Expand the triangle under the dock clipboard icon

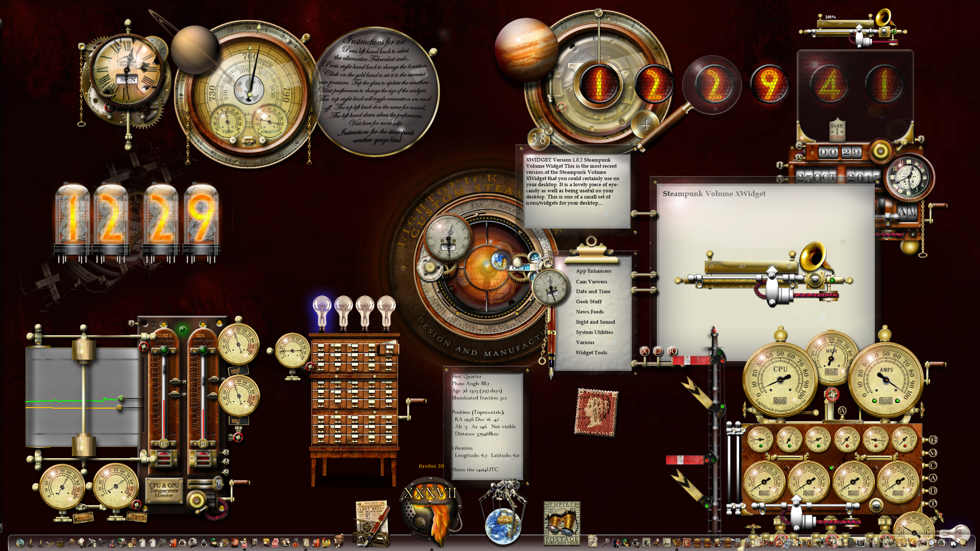[x=306, y=549]
